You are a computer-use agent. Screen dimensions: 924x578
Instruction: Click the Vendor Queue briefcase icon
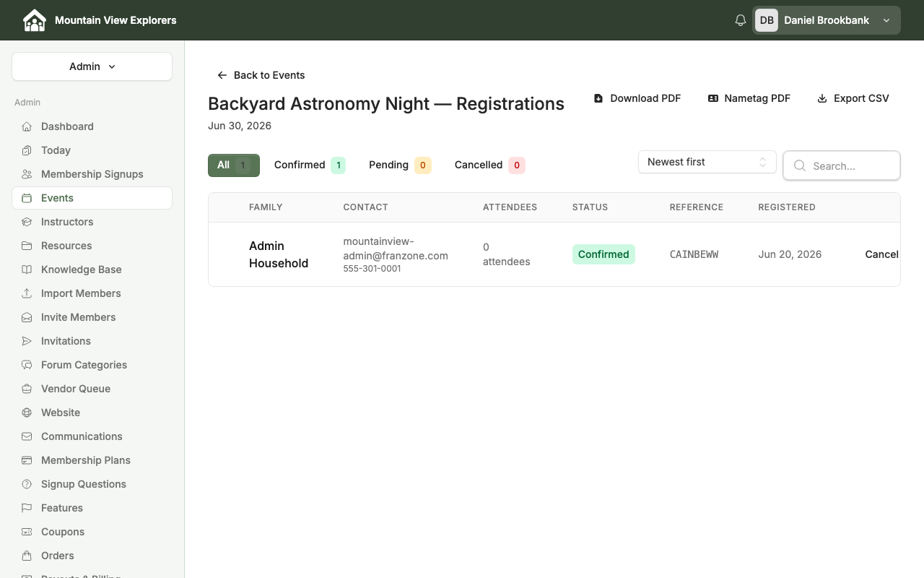27,389
